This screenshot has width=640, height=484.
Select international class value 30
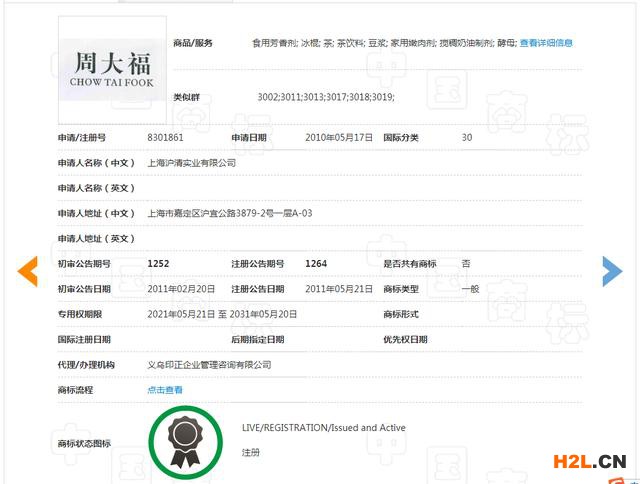click(x=467, y=138)
